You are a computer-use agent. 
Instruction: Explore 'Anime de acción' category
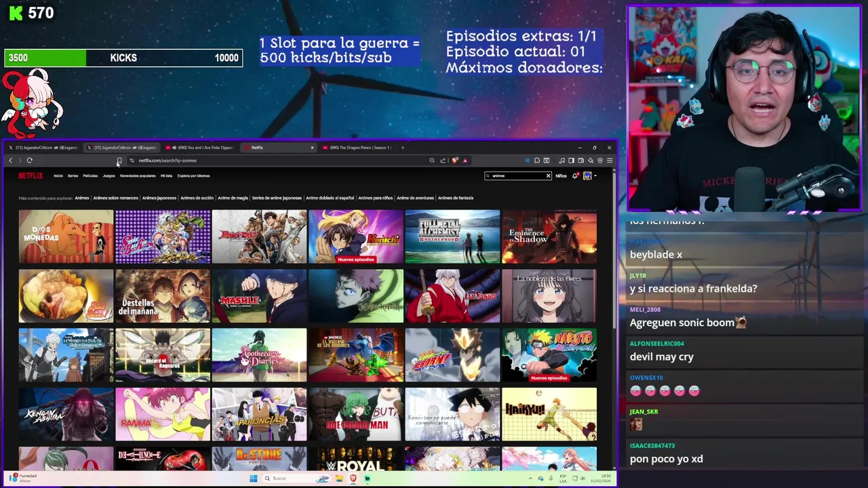(197, 198)
